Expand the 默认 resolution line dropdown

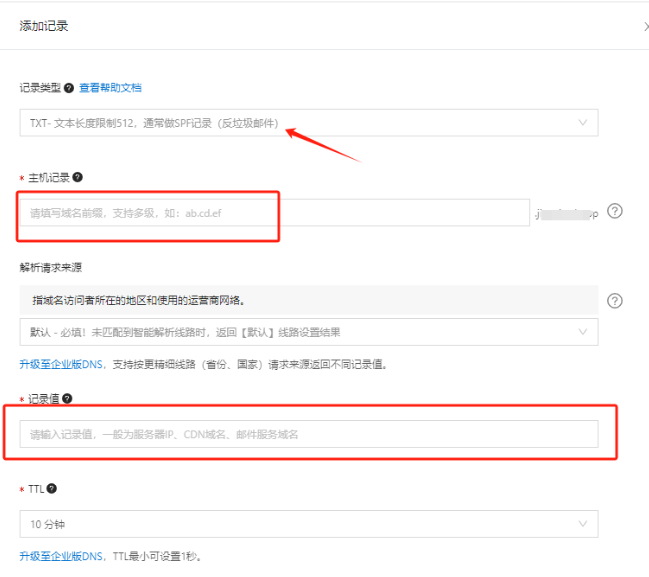(x=309, y=332)
